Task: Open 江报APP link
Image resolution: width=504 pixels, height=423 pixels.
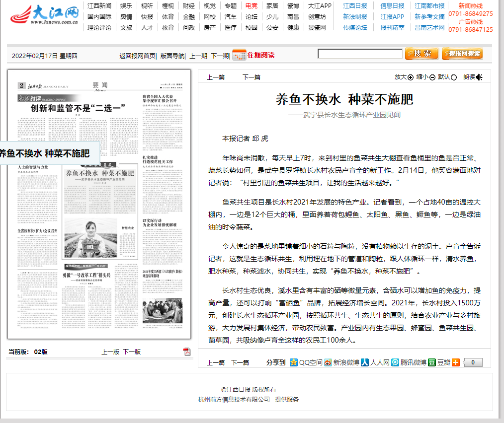Action: [392, 17]
